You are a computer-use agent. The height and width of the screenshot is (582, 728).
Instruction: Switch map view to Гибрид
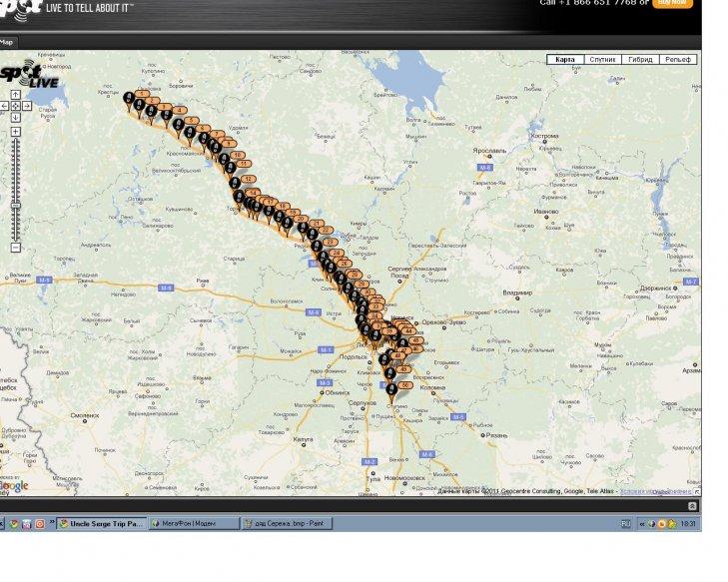[x=640, y=60]
